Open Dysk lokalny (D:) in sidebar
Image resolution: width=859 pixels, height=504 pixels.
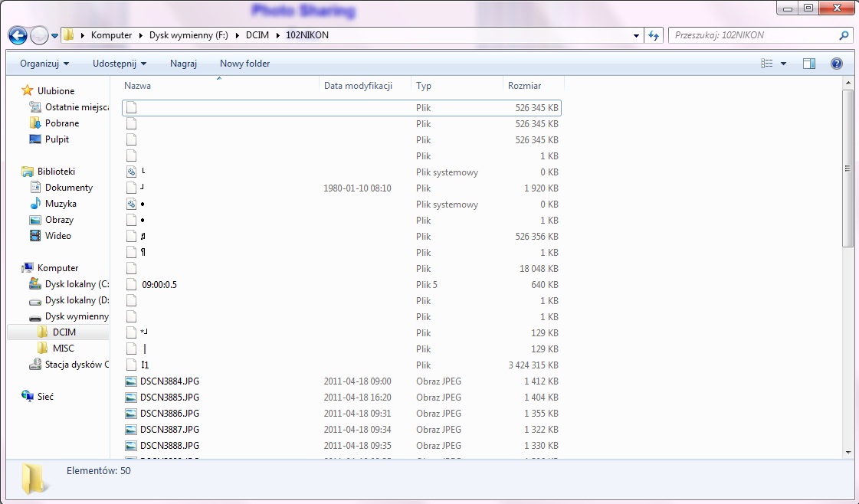point(77,300)
